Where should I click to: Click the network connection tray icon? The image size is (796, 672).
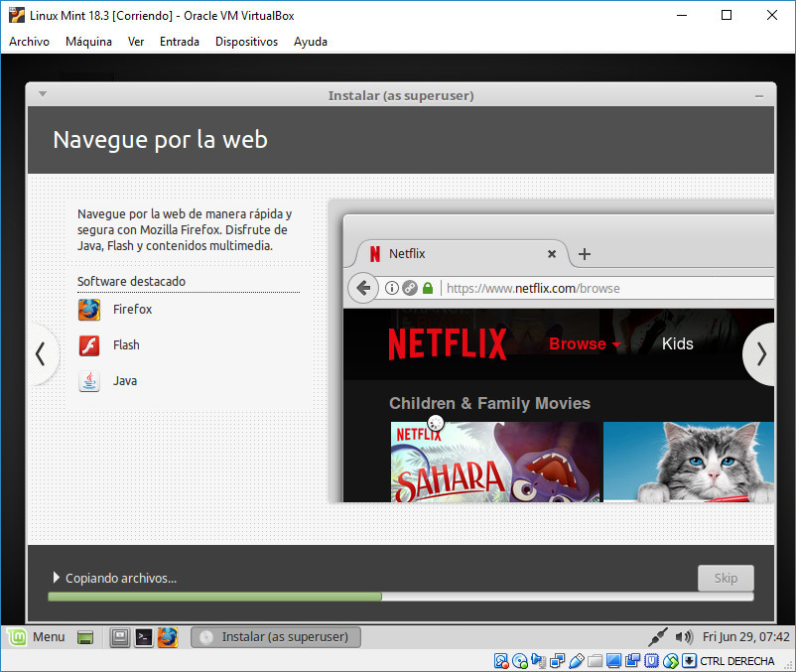coord(658,636)
